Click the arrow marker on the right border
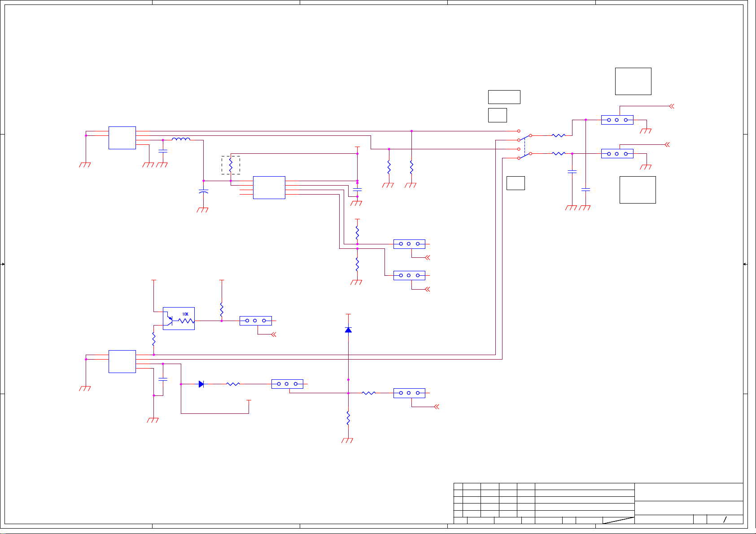 [x=745, y=264]
